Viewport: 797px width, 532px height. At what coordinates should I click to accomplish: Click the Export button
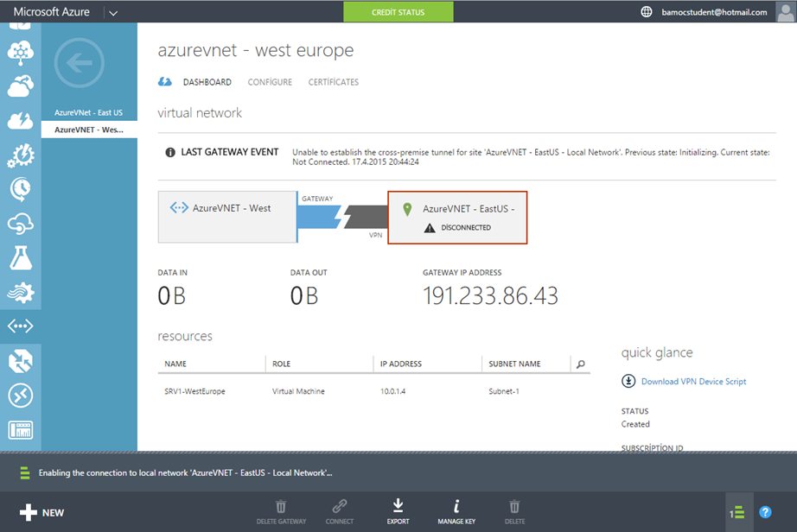(398, 511)
